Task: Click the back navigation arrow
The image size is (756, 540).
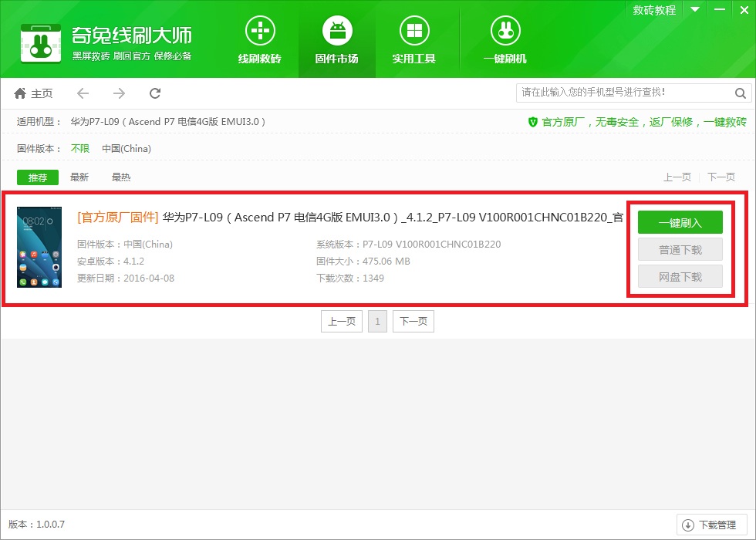Action: click(x=83, y=93)
